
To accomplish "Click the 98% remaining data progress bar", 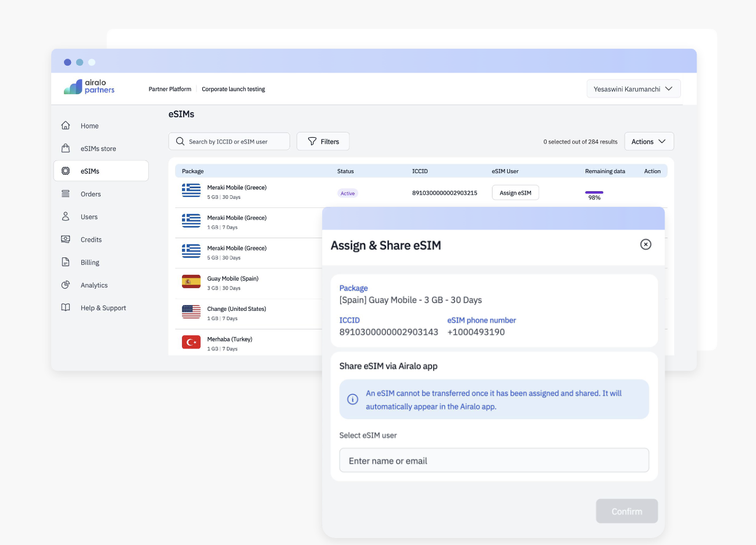I will pos(594,192).
